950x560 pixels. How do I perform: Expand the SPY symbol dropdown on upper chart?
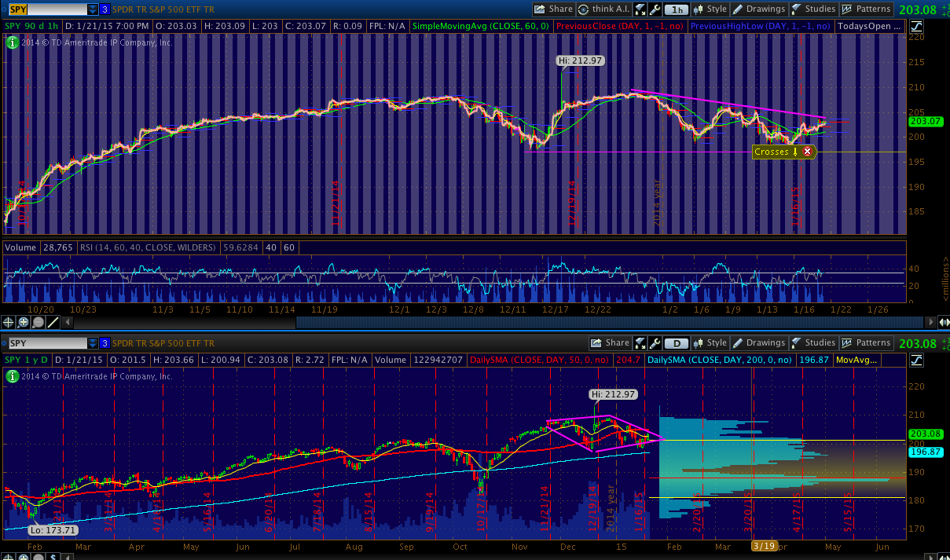[x=93, y=9]
